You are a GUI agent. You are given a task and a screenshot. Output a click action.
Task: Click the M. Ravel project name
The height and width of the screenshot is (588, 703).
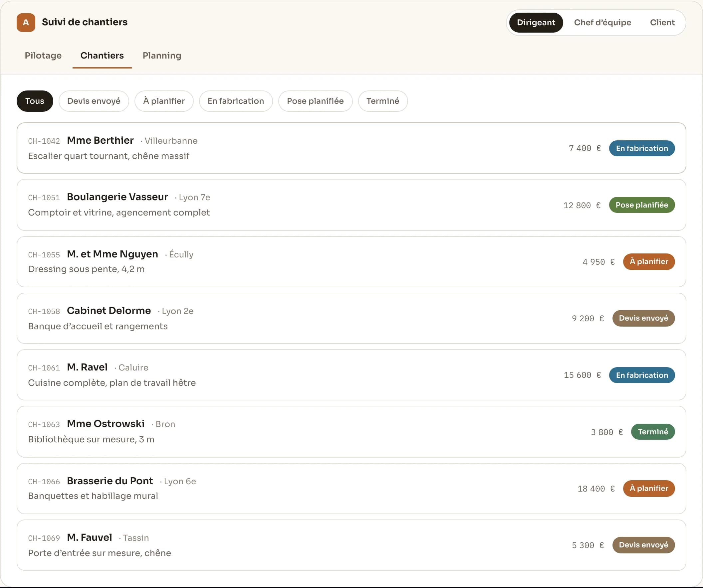click(87, 367)
